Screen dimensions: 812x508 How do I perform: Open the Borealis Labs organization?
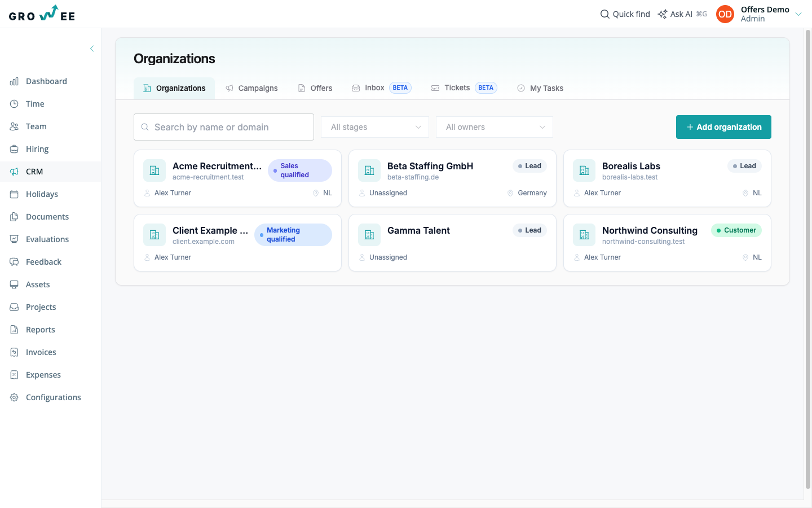(x=631, y=166)
